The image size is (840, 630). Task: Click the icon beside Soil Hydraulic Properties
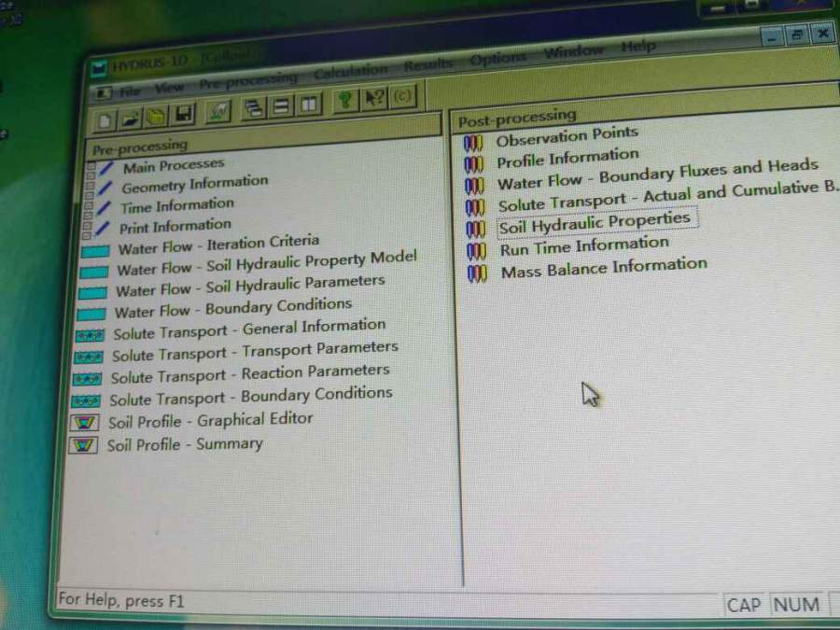click(476, 230)
